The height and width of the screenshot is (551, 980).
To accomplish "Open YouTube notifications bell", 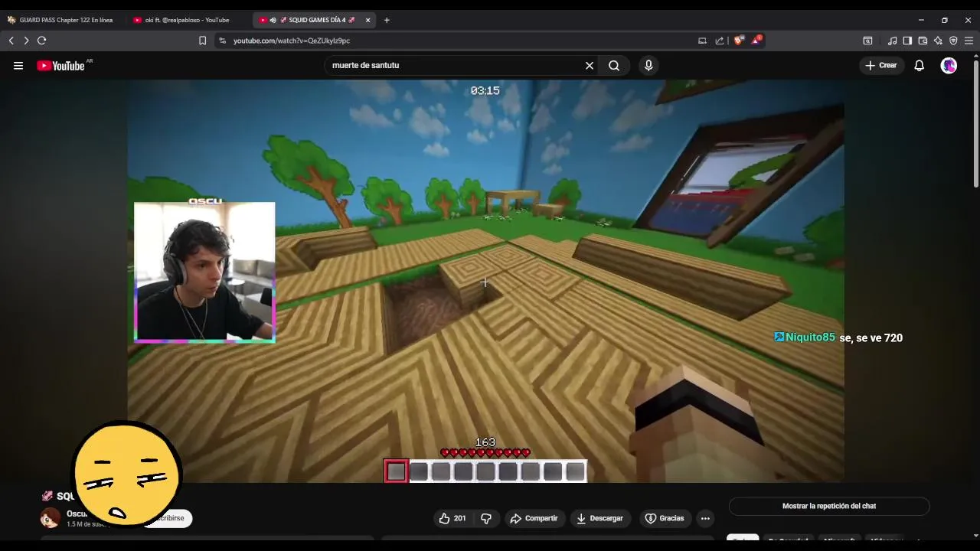I will tap(919, 66).
